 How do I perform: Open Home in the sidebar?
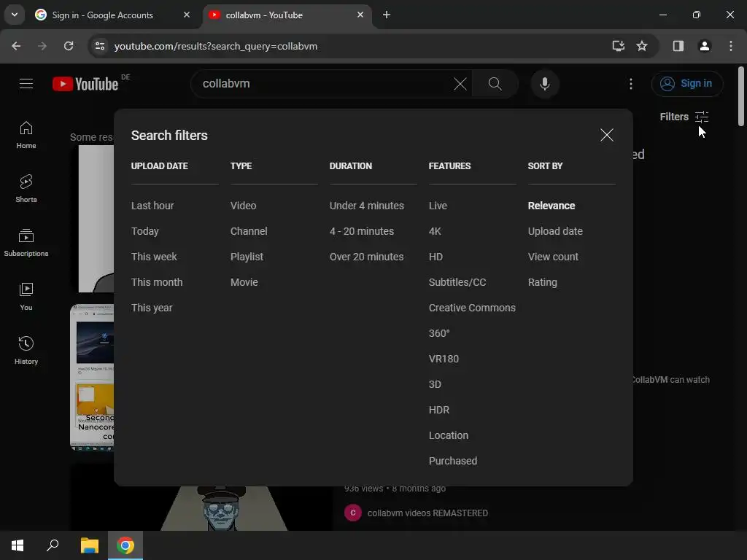[x=26, y=135]
